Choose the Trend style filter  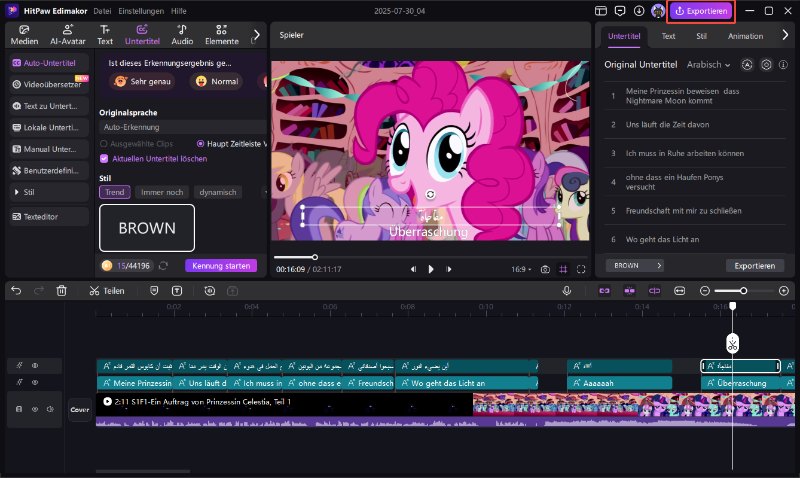click(x=115, y=192)
